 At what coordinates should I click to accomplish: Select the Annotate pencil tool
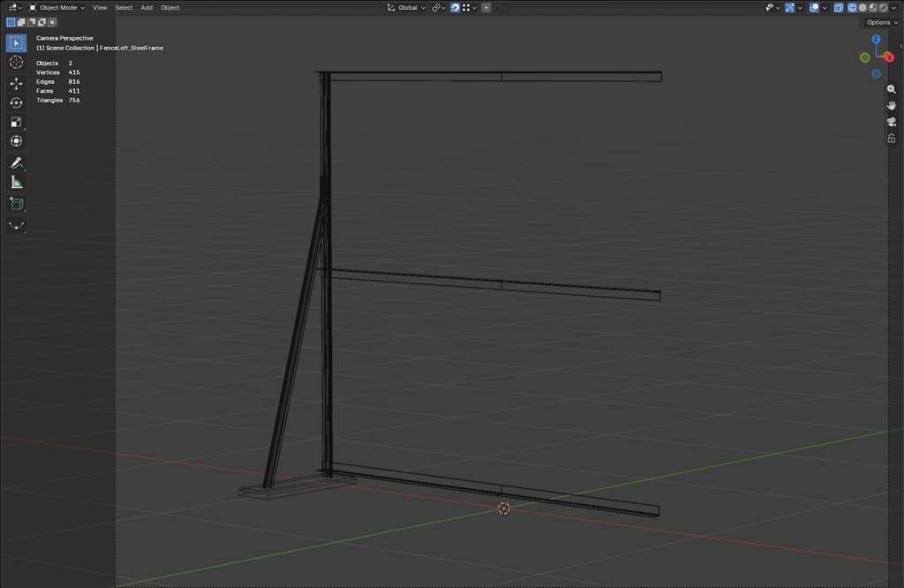[16, 163]
